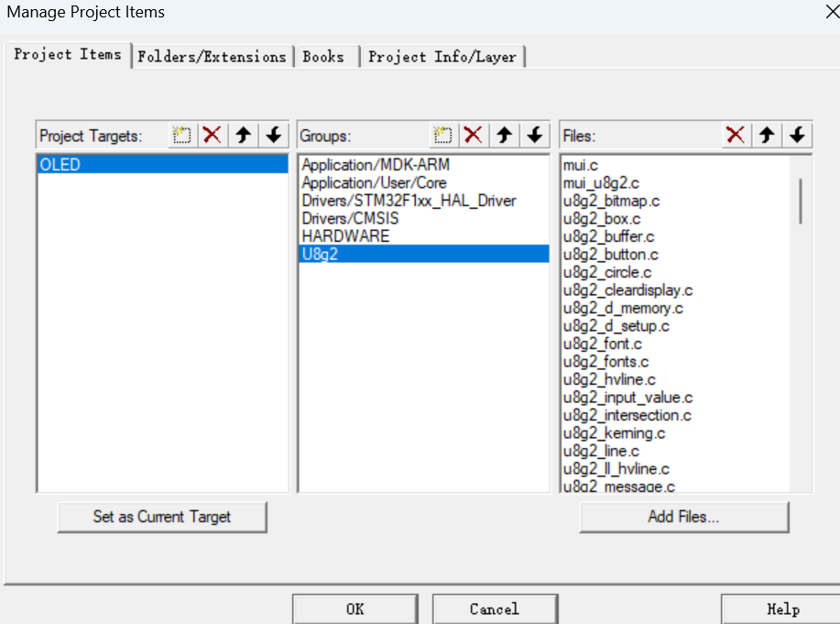Delete the selected project target
This screenshot has height=624, width=840.
[x=213, y=135]
